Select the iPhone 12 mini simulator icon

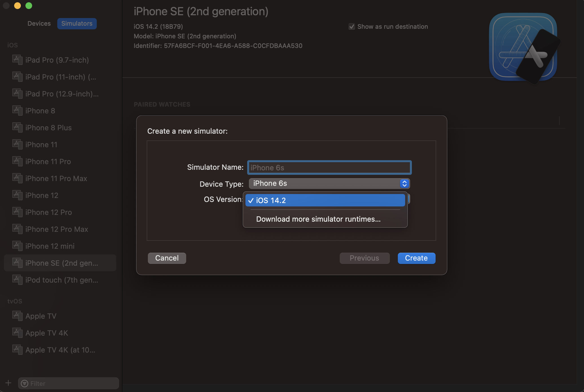[17, 246]
